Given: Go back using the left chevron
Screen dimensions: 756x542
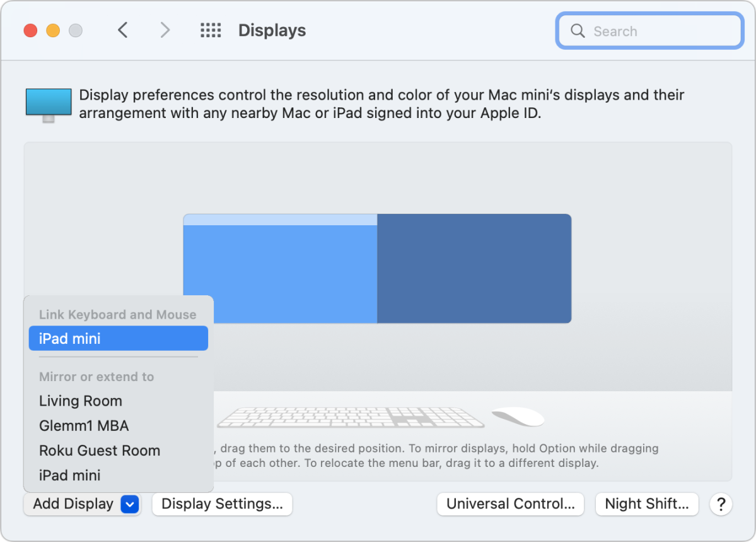Looking at the screenshot, I should click(x=123, y=30).
